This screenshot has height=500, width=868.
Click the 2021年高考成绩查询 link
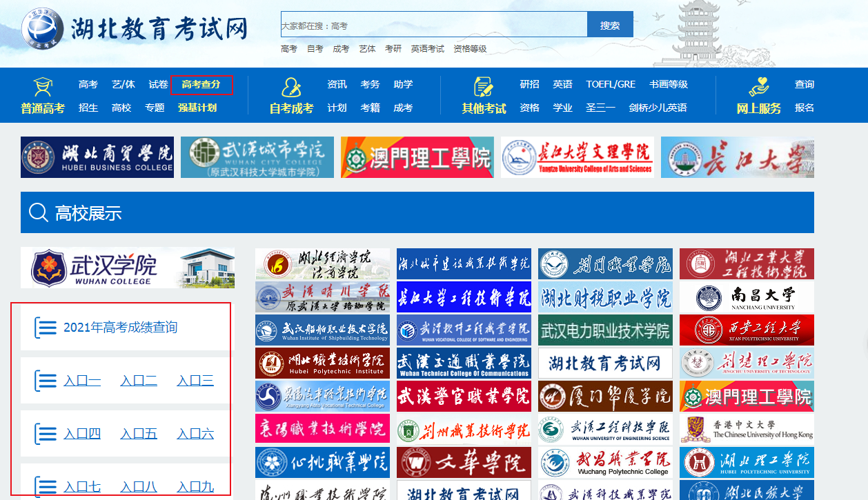coord(120,328)
